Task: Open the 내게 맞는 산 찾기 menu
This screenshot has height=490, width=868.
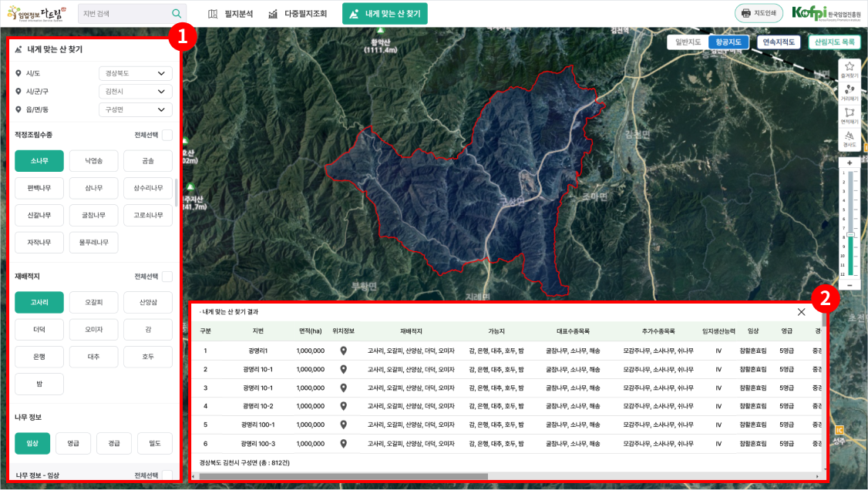Action: (x=385, y=14)
